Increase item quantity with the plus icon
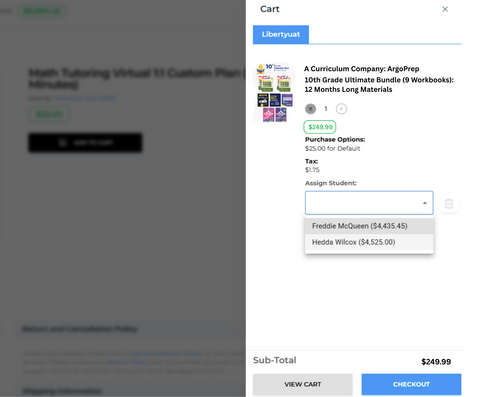The image size is (480, 397). pyautogui.click(x=341, y=109)
